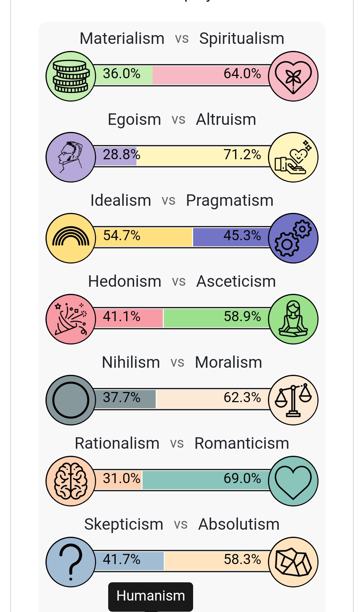Click the 71.2% Altruism bar segment
The height and width of the screenshot is (612, 364).
tap(204, 156)
